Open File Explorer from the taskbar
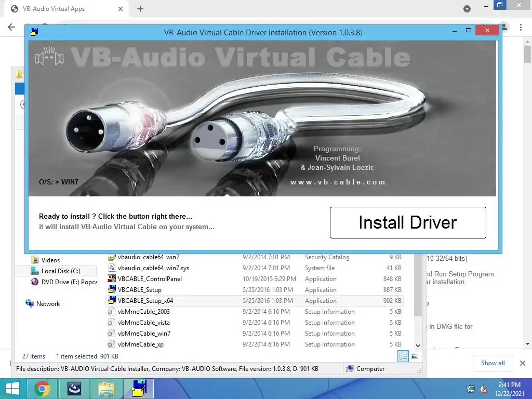532x399 pixels. click(x=106, y=389)
